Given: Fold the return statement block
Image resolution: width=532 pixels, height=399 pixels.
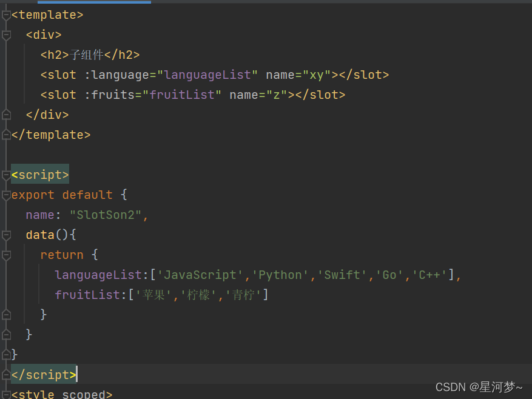Looking at the screenshot, I should [6, 255].
